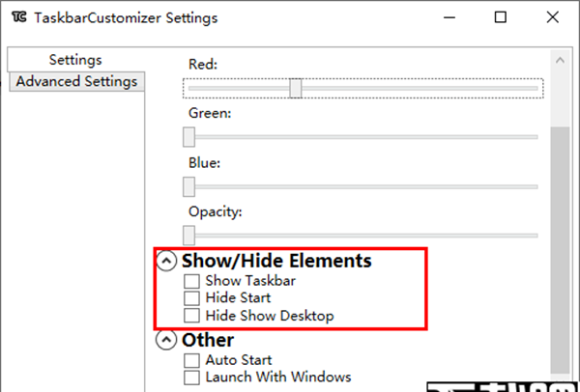Click the TaskbarCustomizer app icon in title bar
Viewport: 580px width, 392px height.
pos(19,17)
